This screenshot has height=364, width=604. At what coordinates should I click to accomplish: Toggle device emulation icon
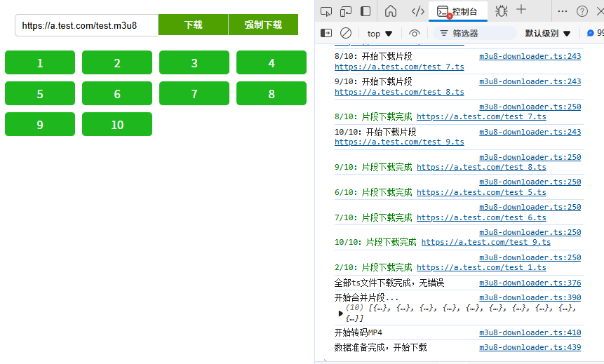coord(346,11)
